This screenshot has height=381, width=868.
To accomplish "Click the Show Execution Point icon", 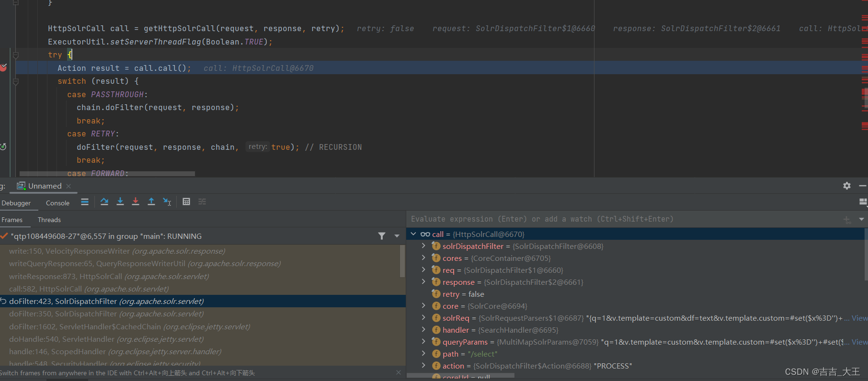I will pos(85,202).
